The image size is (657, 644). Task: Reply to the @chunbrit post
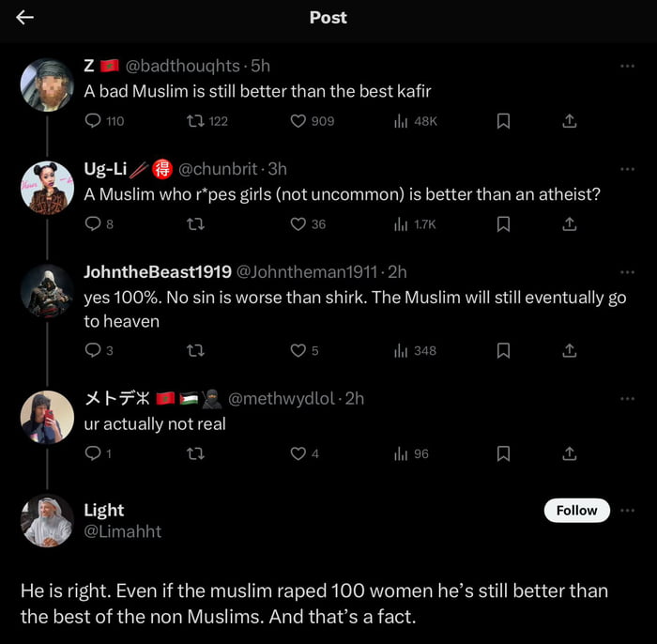click(93, 224)
